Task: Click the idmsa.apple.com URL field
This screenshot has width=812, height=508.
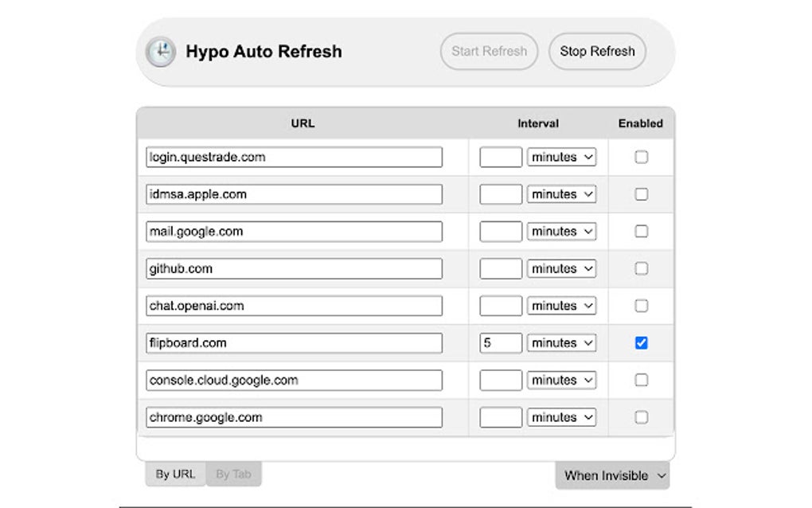Action: (295, 193)
